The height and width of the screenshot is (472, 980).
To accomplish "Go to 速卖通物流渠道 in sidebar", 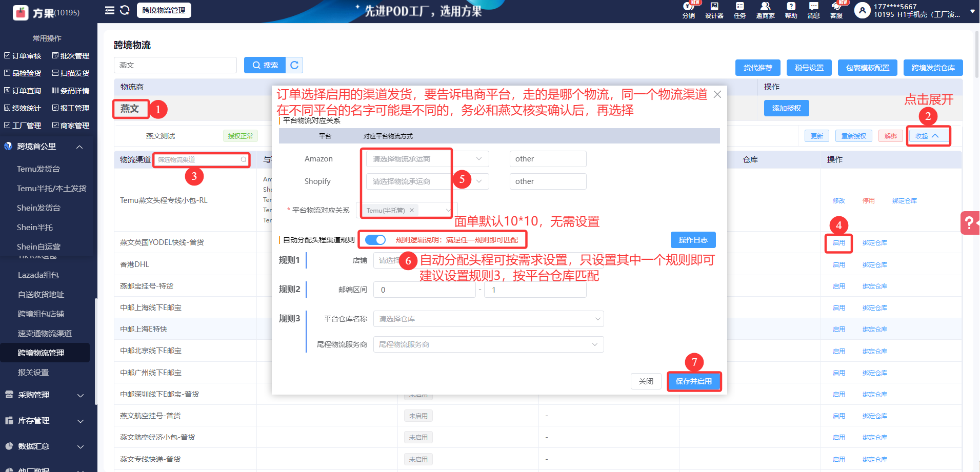I will point(45,334).
